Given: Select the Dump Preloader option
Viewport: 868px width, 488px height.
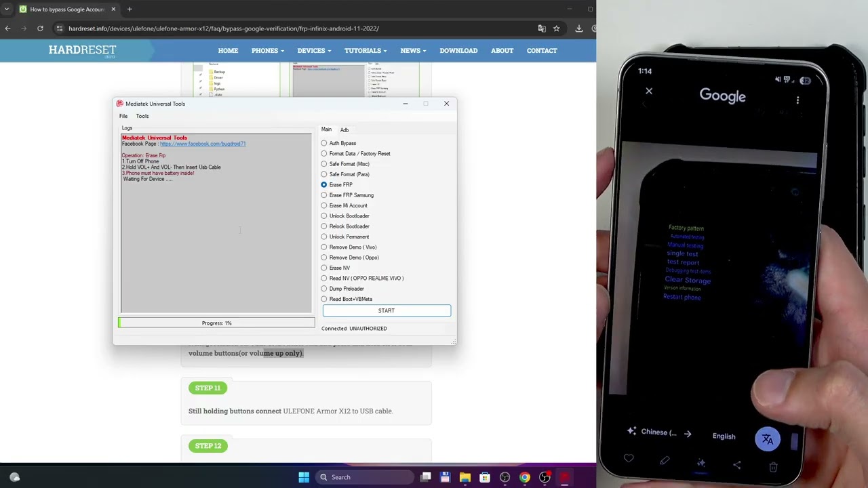Looking at the screenshot, I should [x=342, y=289].
